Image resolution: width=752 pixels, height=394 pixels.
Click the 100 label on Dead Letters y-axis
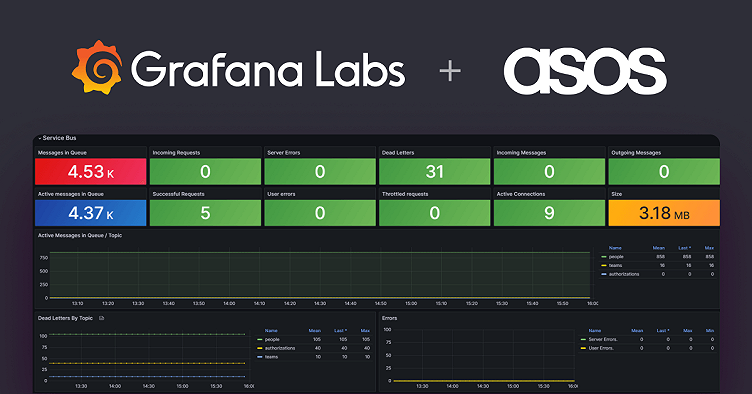pyautogui.click(x=44, y=336)
